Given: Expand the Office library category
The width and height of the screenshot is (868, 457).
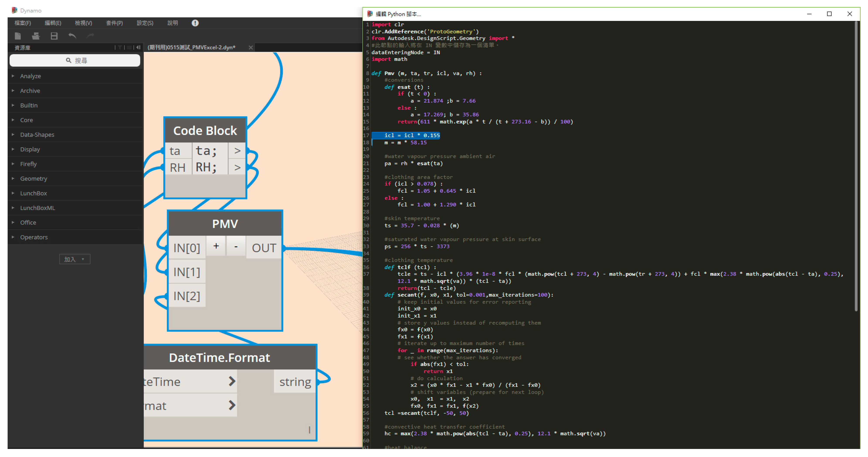Looking at the screenshot, I should point(75,223).
